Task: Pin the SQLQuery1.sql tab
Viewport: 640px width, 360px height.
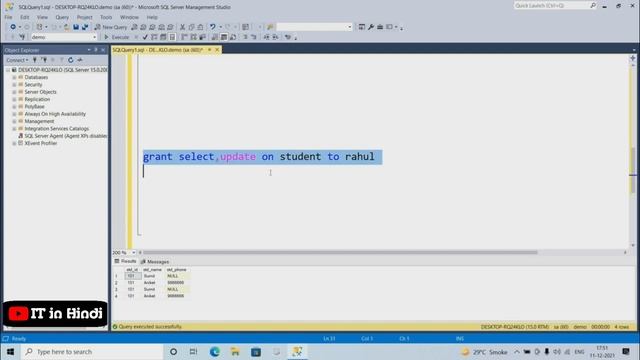Action: (x=210, y=50)
